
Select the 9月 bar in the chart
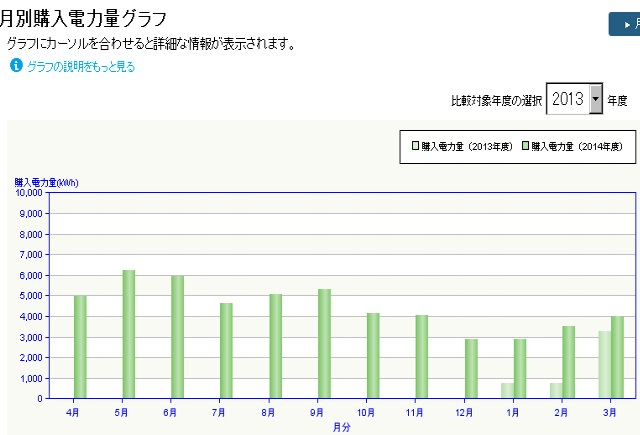(x=324, y=343)
